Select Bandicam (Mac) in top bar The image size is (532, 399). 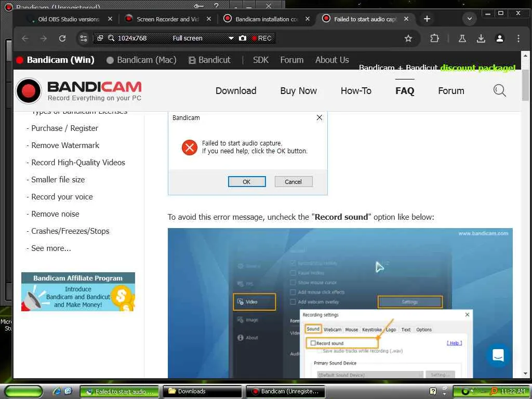[x=141, y=60]
